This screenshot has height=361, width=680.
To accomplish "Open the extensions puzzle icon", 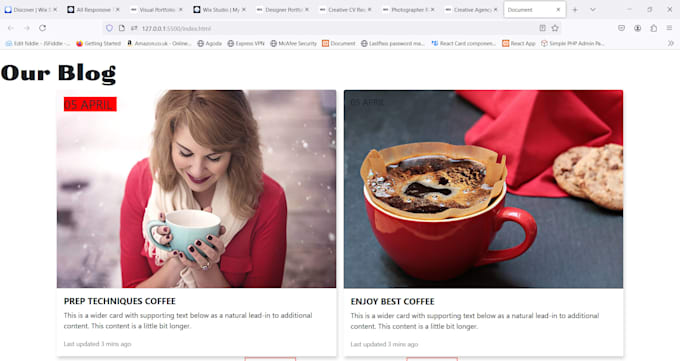I will click(654, 28).
